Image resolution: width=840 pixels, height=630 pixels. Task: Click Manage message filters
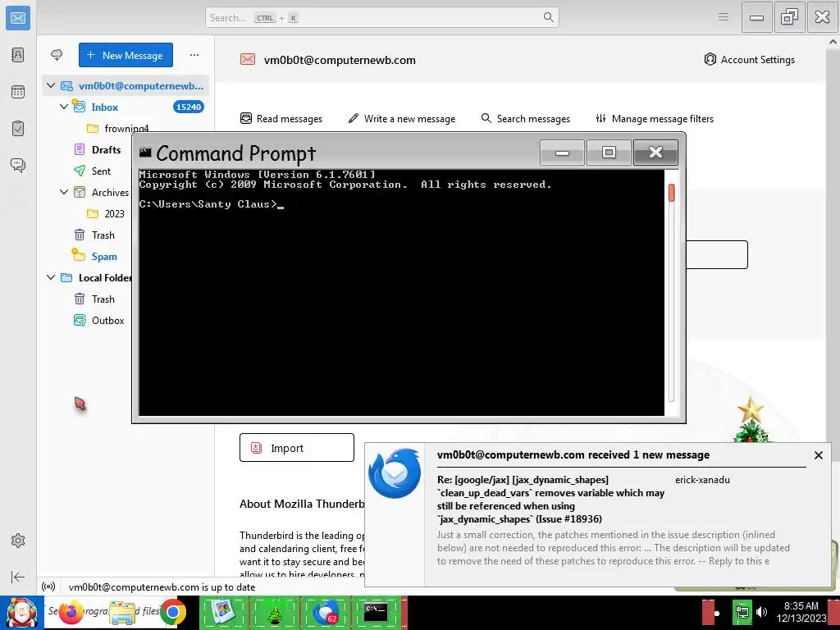(655, 118)
